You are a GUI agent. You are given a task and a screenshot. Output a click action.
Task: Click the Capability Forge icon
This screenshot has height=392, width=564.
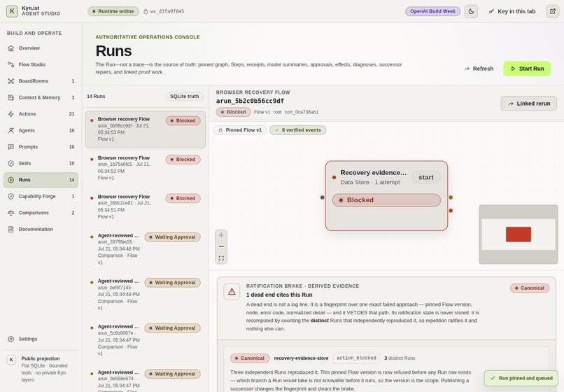11,196
